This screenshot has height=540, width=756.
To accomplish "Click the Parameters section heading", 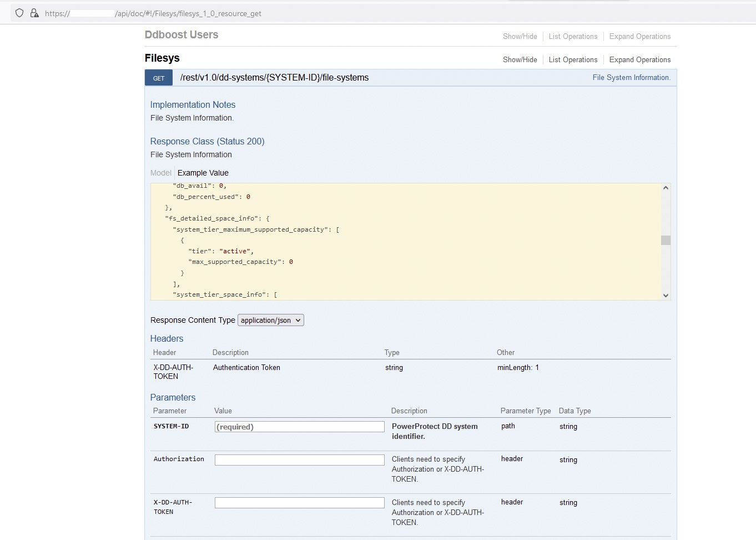I will (x=173, y=397).
